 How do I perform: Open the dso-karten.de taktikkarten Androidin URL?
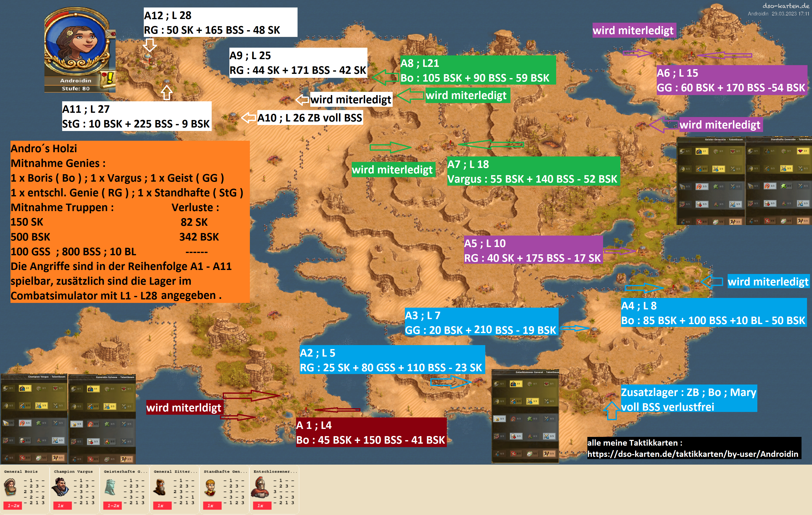[x=693, y=454]
